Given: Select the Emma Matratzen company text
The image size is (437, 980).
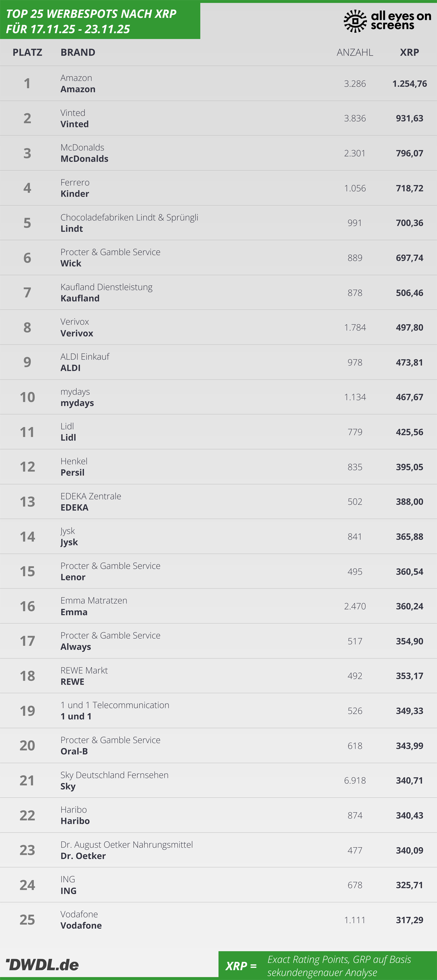Looking at the screenshot, I should point(94,600).
